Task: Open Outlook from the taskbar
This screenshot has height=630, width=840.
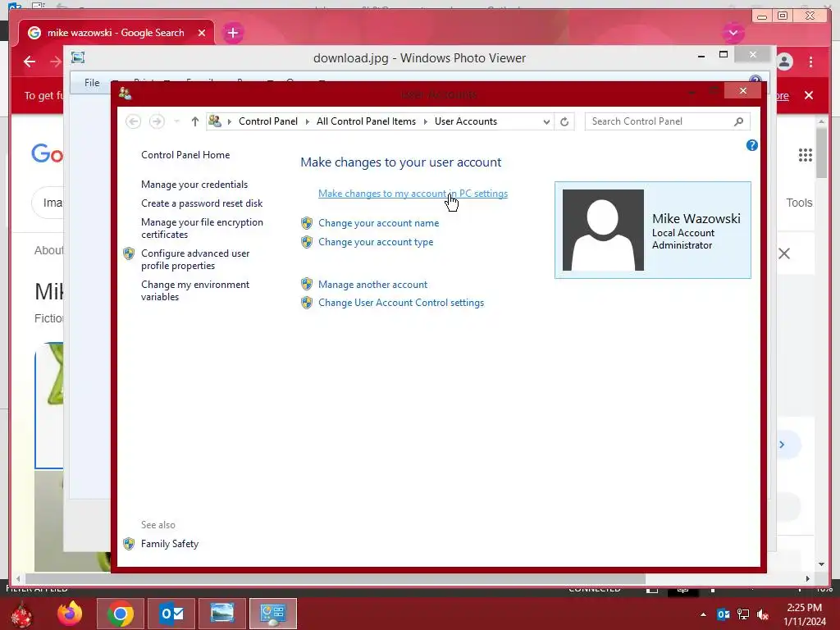Action: coord(171,614)
